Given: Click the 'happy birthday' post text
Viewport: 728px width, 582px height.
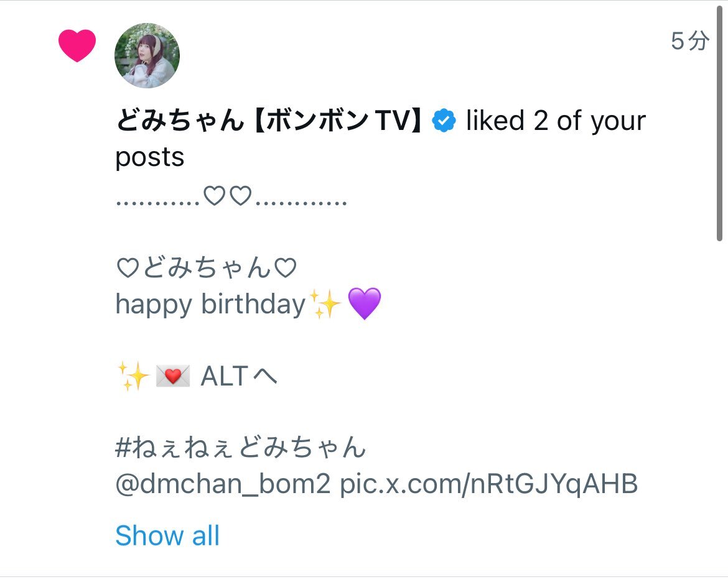Looking at the screenshot, I should click(x=210, y=305).
